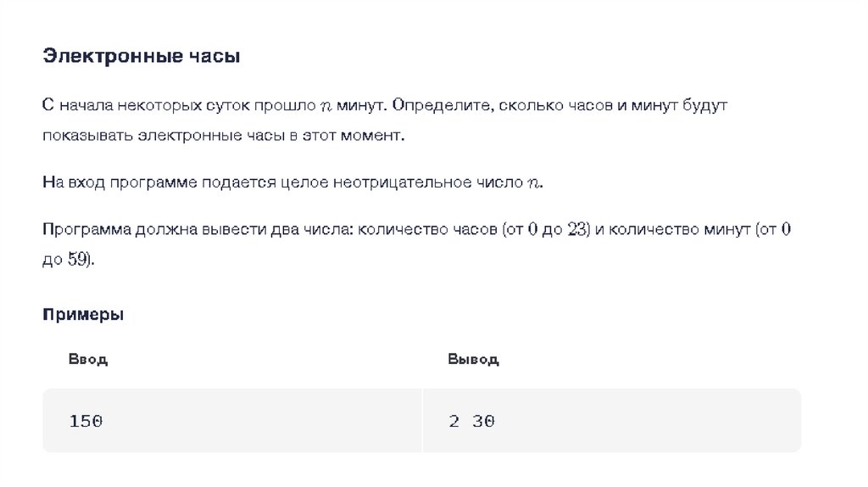Click the "Ввод" column header
The height and width of the screenshot is (487, 868).
[x=88, y=360]
